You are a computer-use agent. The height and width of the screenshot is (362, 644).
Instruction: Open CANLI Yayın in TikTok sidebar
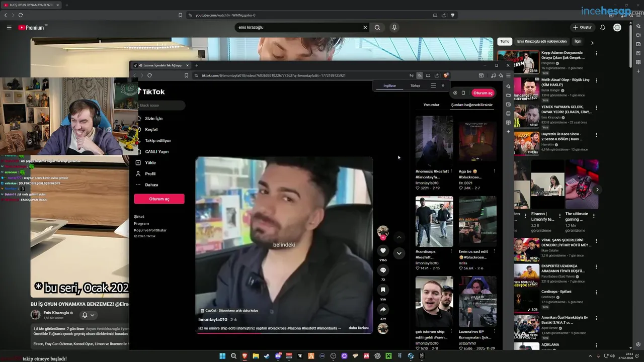coord(156,152)
